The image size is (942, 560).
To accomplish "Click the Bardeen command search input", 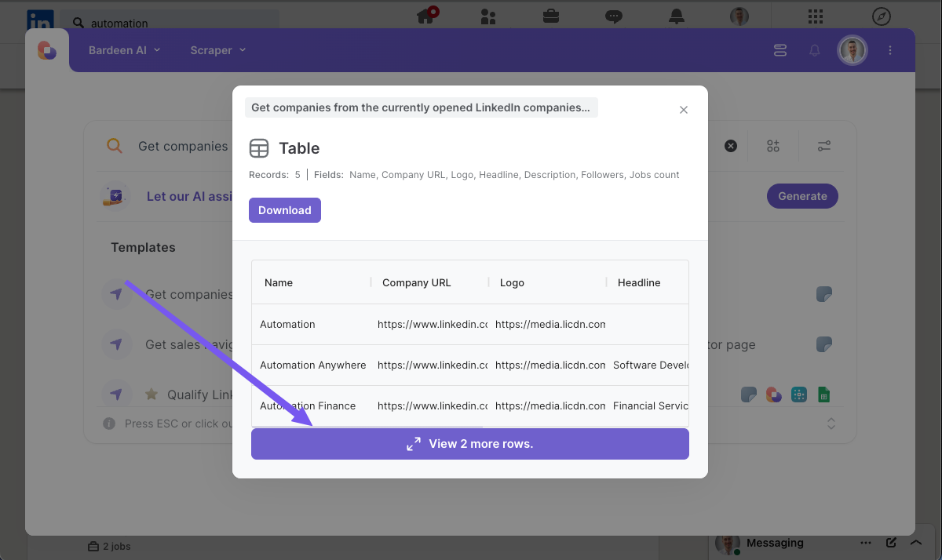I will click(183, 146).
